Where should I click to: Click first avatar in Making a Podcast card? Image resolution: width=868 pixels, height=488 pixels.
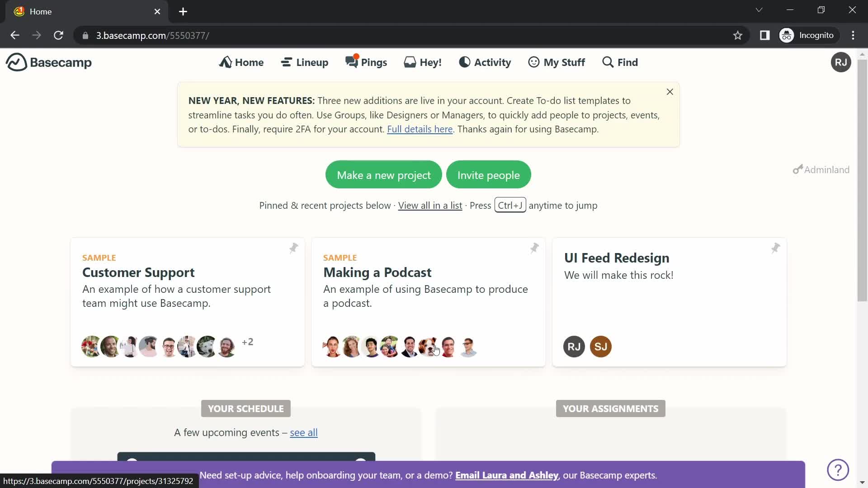pyautogui.click(x=332, y=347)
